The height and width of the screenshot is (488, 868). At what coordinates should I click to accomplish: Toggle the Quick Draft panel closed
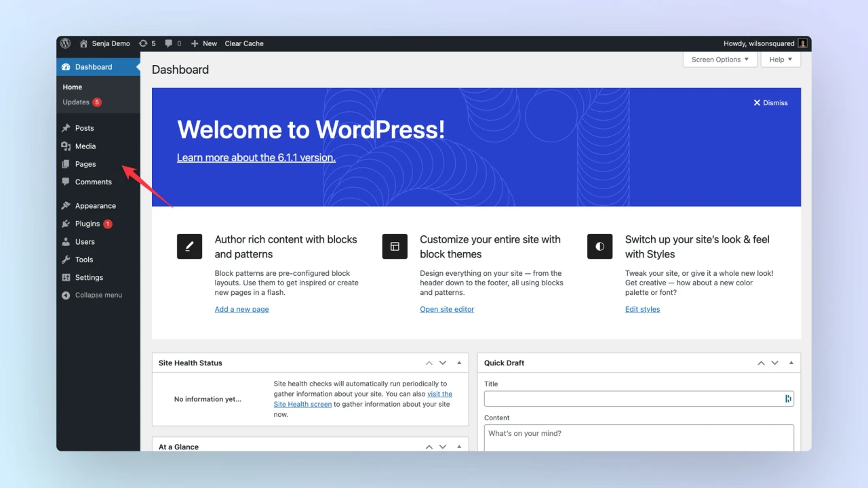coord(791,363)
